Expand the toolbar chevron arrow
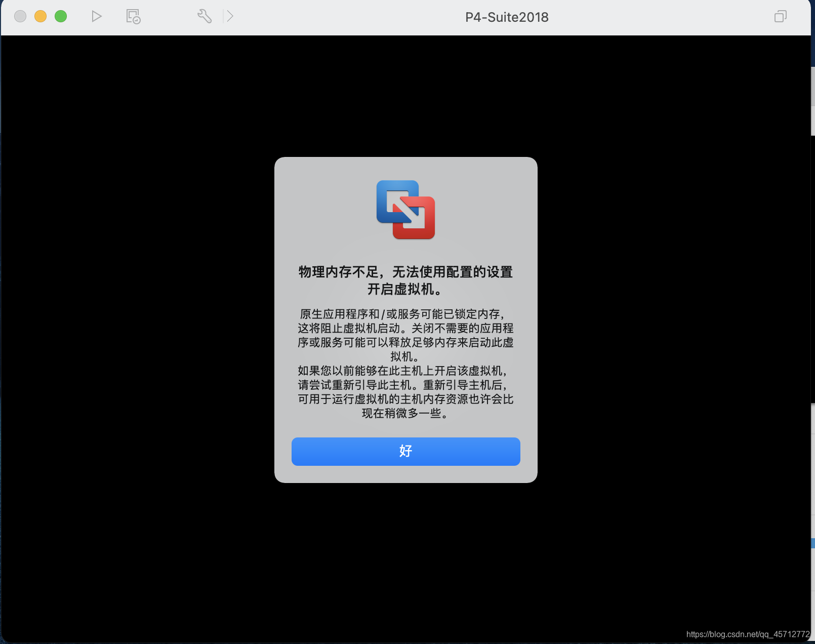 click(x=230, y=16)
